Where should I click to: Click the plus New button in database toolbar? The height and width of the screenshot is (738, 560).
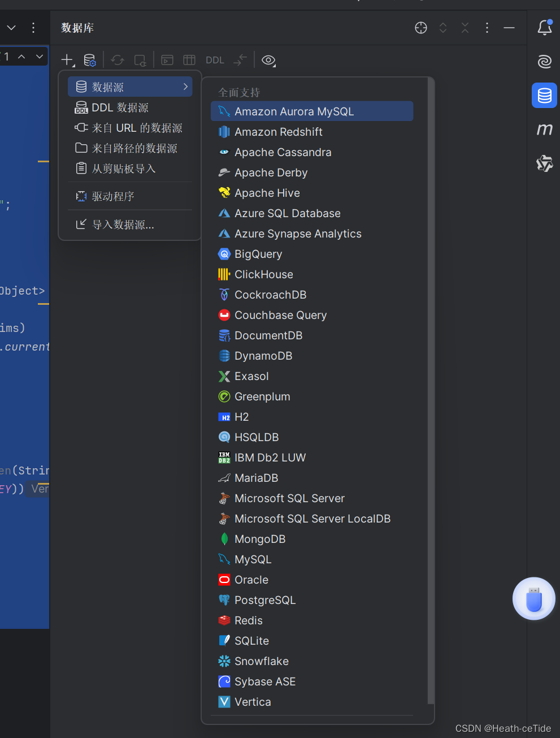[x=67, y=60]
